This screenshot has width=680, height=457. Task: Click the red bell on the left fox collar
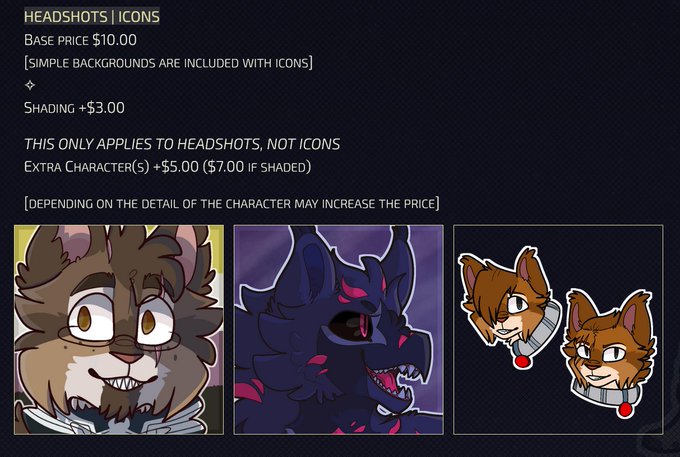click(x=522, y=361)
